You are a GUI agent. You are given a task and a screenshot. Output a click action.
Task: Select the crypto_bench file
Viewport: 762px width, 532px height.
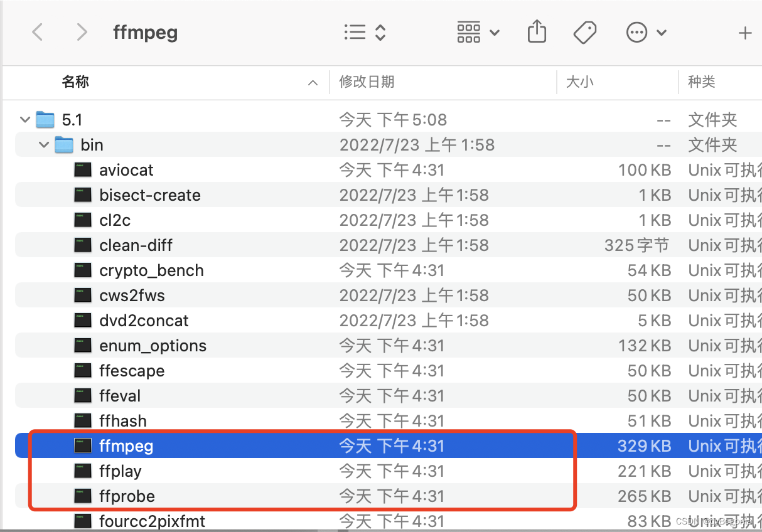click(x=151, y=270)
